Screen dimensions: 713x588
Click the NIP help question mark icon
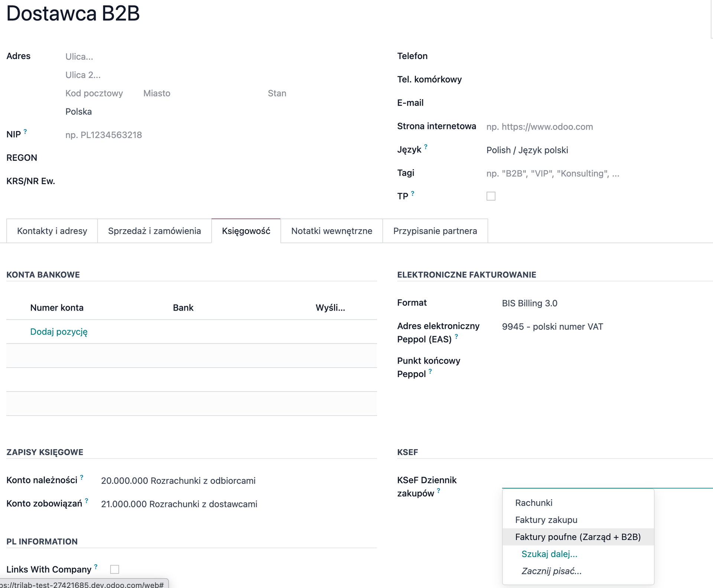click(x=25, y=131)
